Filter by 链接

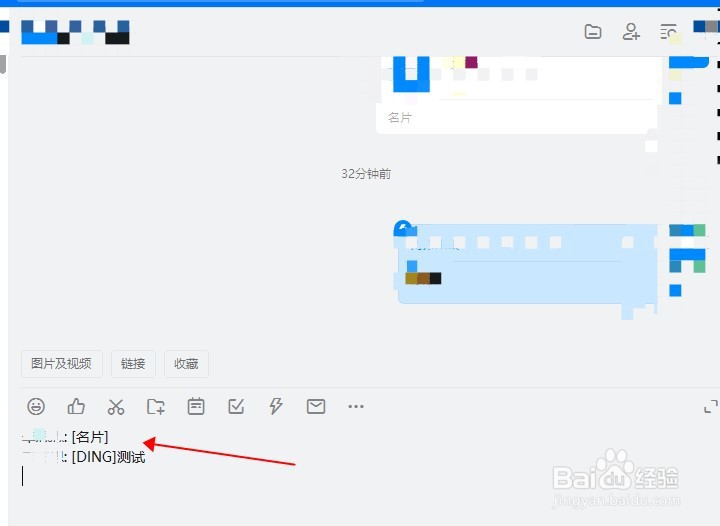pos(133,364)
